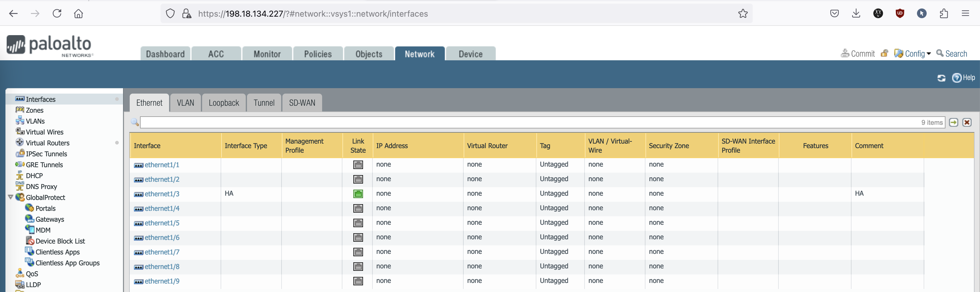Open the Config dropdown menu
The image size is (980, 292).
point(913,54)
